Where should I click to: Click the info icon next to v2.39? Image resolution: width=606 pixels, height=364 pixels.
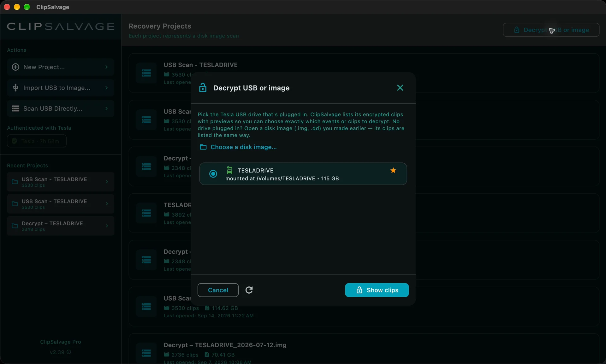tap(69, 352)
